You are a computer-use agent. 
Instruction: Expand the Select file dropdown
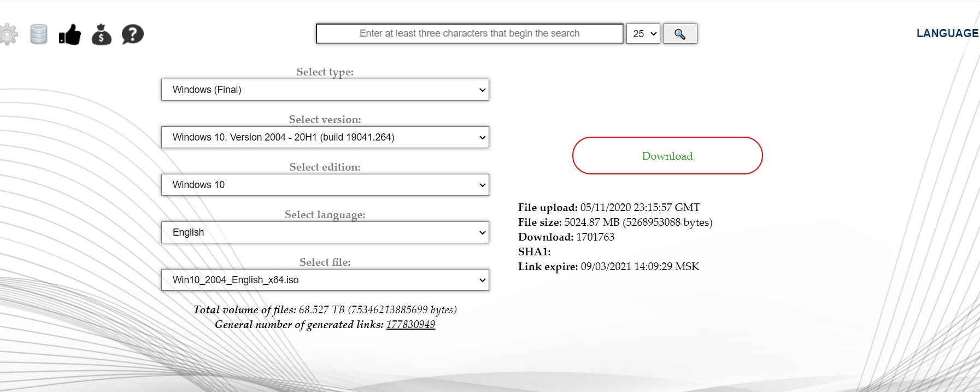[x=325, y=280]
